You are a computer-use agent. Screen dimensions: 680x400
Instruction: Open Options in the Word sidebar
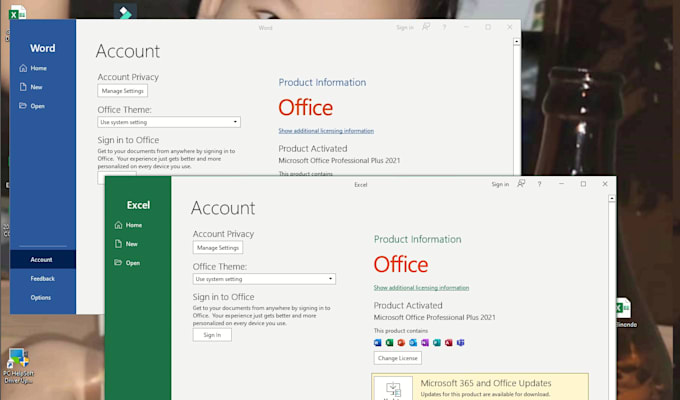(42, 298)
